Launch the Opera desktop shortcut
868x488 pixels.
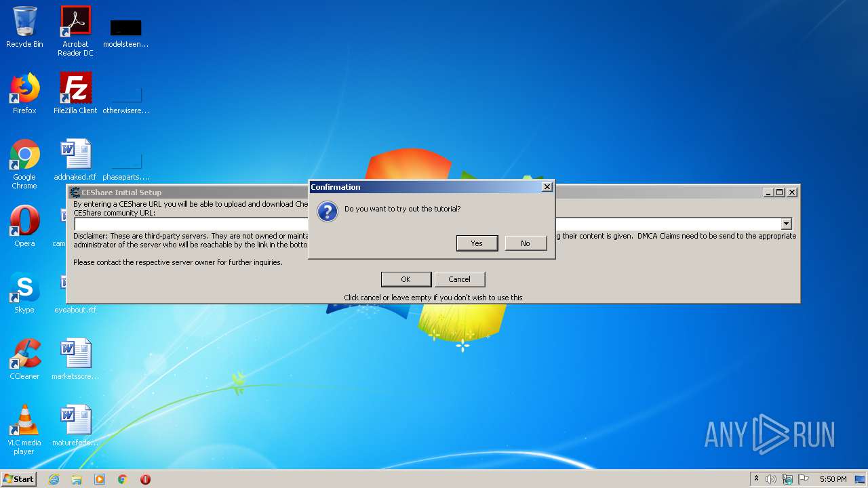pyautogui.click(x=24, y=226)
